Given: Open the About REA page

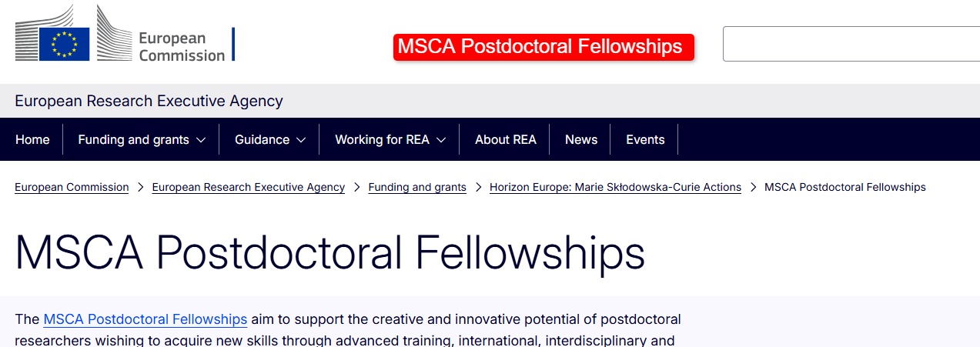Looking at the screenshot, I should 505,140.
